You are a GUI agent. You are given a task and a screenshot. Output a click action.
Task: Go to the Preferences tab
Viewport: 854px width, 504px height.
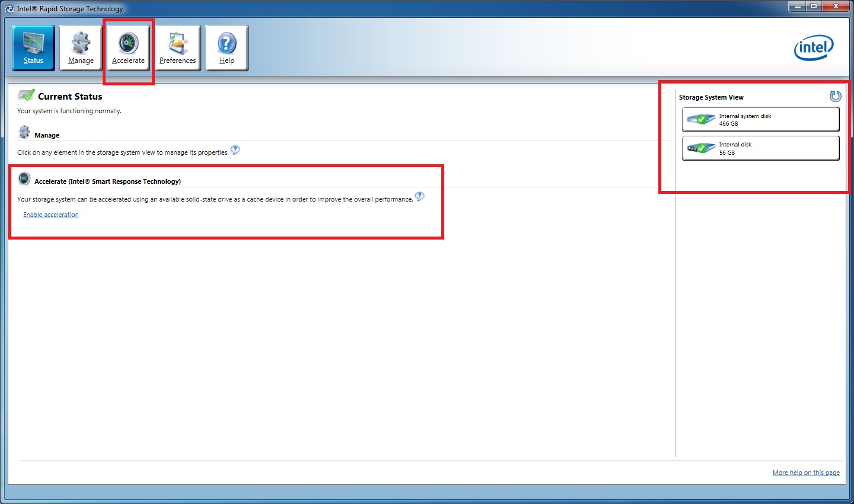pyautogui.click(x=177, y=48)
